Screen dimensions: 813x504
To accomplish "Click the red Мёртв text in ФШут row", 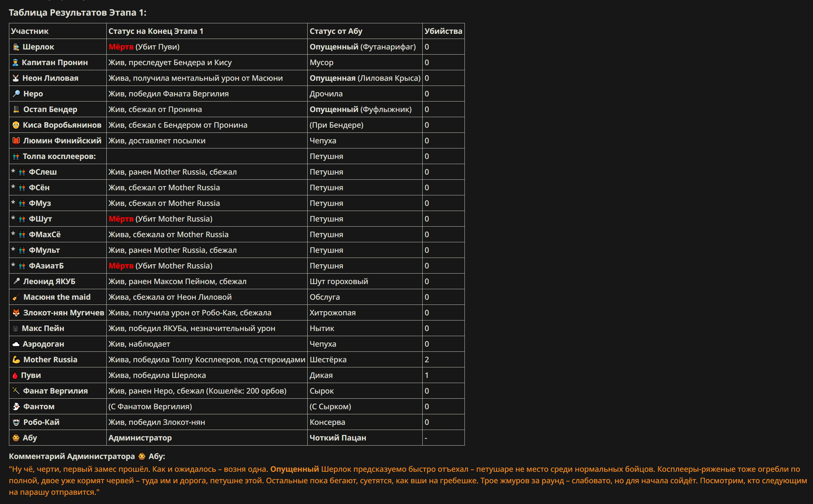I will pyautogui.click(x=121, y=219).
